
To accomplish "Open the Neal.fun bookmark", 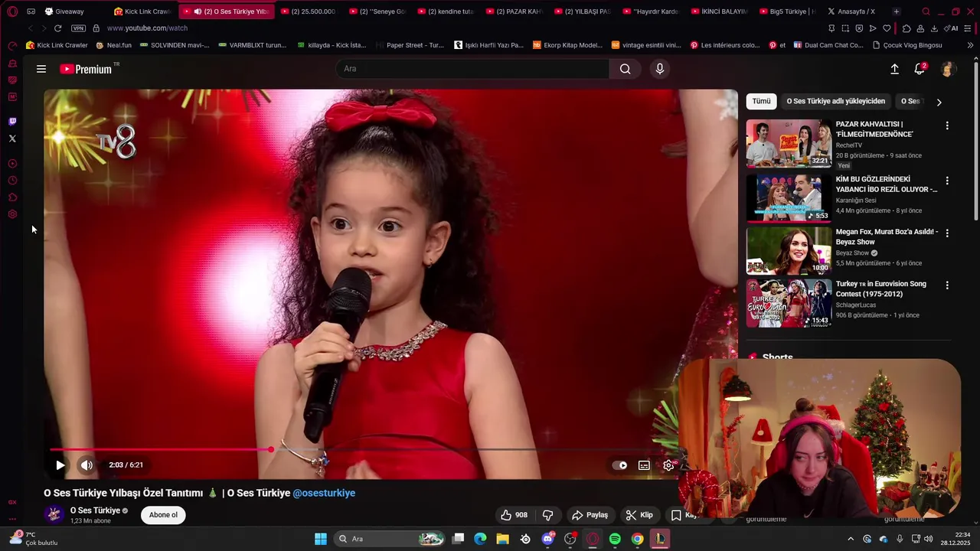I will coord(113,45).
